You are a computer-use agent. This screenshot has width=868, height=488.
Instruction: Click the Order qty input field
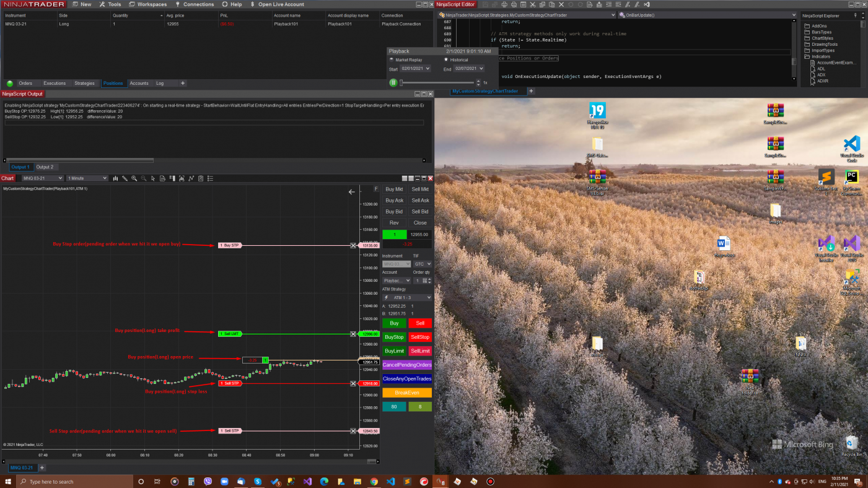(x=417, y=281)
